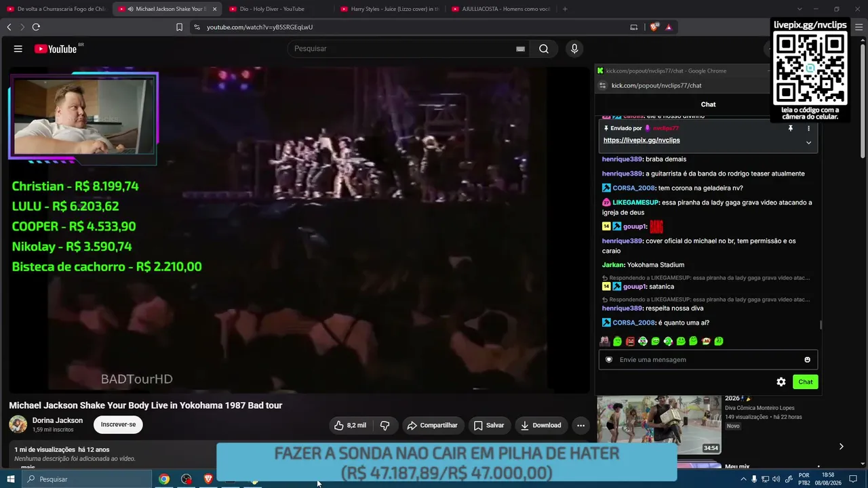Unpin the pinned chat message
The width and height of the screenshot is (868, 488).
coord(790,128)
